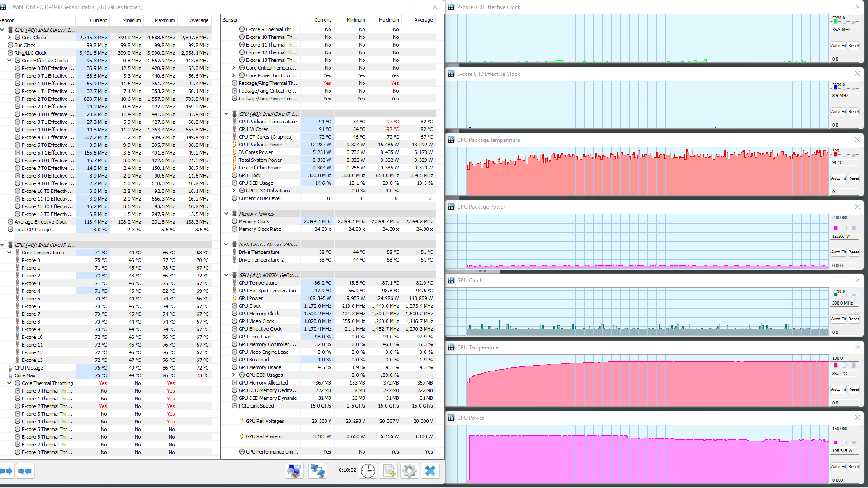Screen dimensions: 868x488
Task: Open remote network monitoring icon
Action: (x=317, y=471)
